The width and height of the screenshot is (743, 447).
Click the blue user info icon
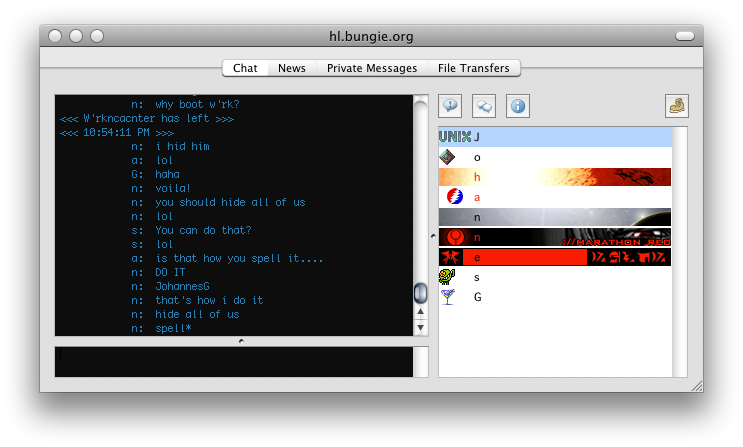click(x=517, y=105)
